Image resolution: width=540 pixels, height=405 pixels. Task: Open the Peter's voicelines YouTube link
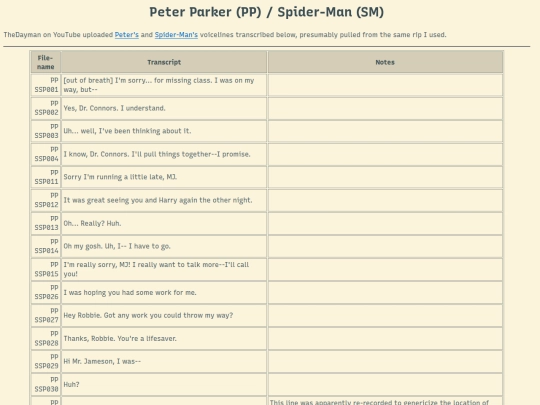[126, 35]
